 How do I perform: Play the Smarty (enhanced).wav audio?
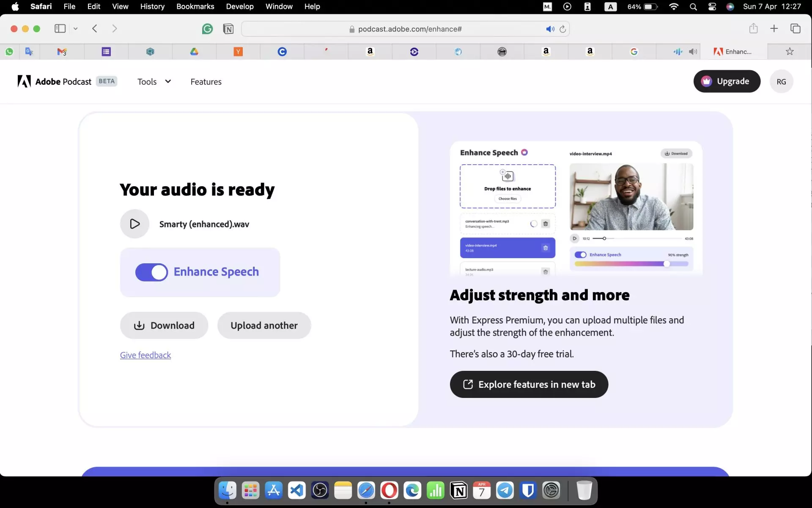pyautogui.click(x=134, y=224)
